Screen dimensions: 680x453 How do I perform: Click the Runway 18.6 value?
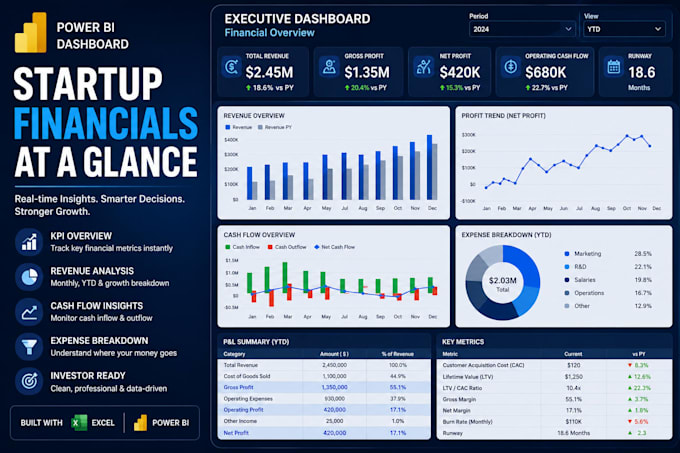(x=642, y=72)
